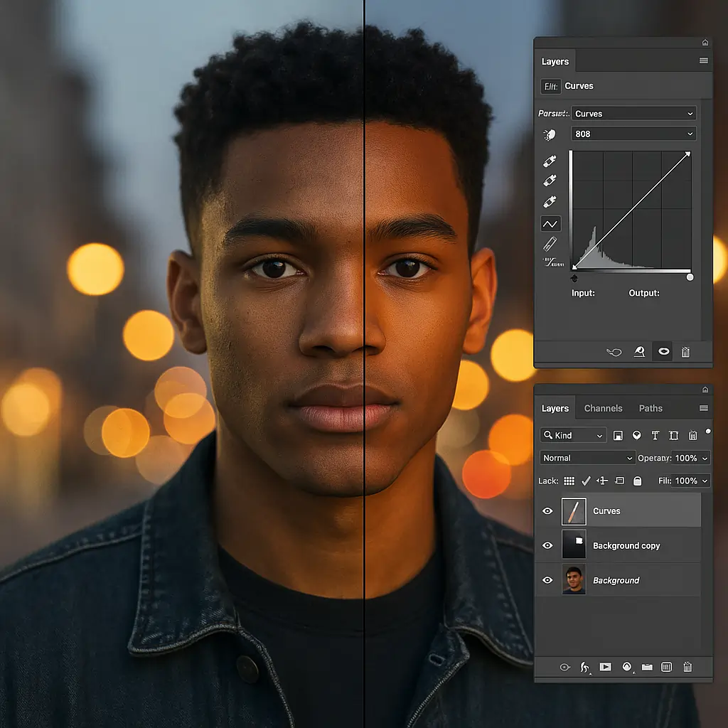Hide the Background layer

[547, 580]
